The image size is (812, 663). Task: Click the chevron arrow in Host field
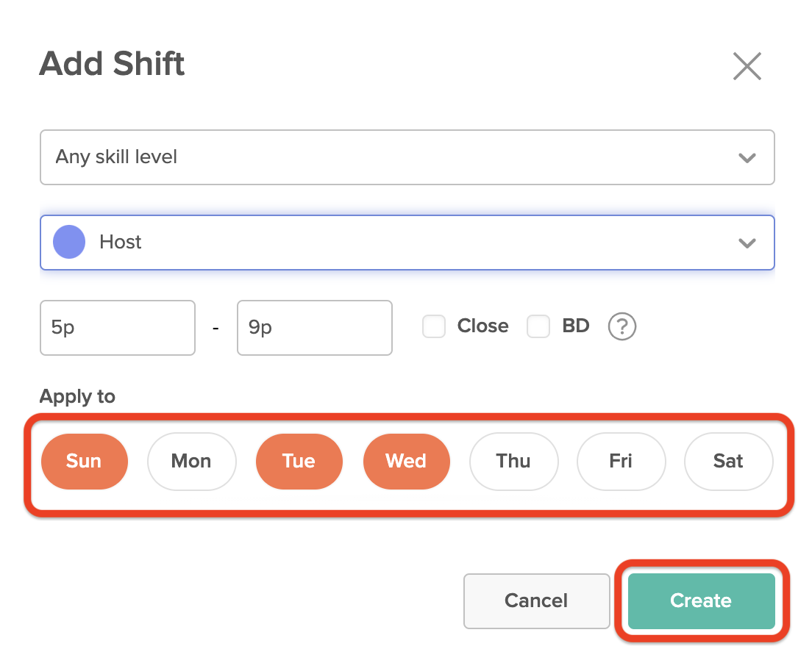click(747, 243)
